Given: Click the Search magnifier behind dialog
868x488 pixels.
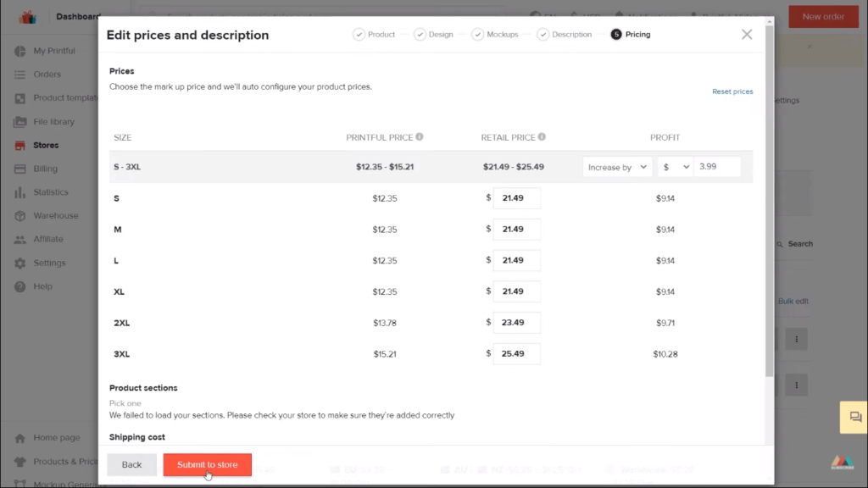Looking at the screenshot, I should point(780,244).
